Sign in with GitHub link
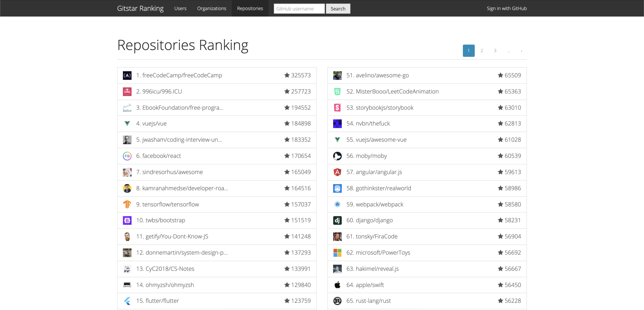 click(506, 9)
